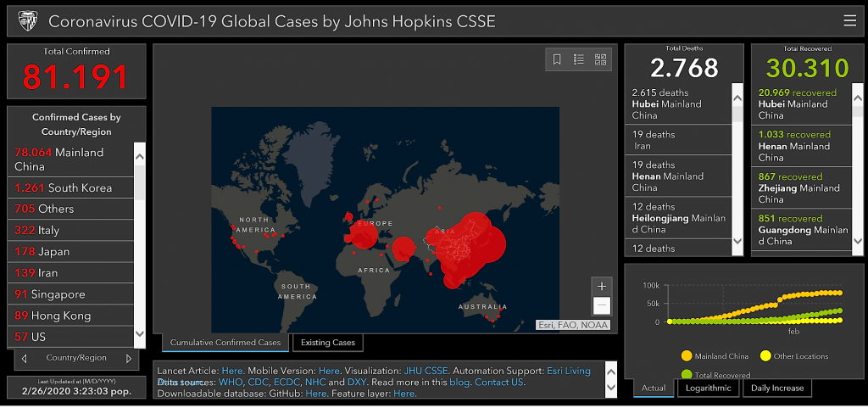Toggle Mainland China legend orange dot

(x=687, y=356)
